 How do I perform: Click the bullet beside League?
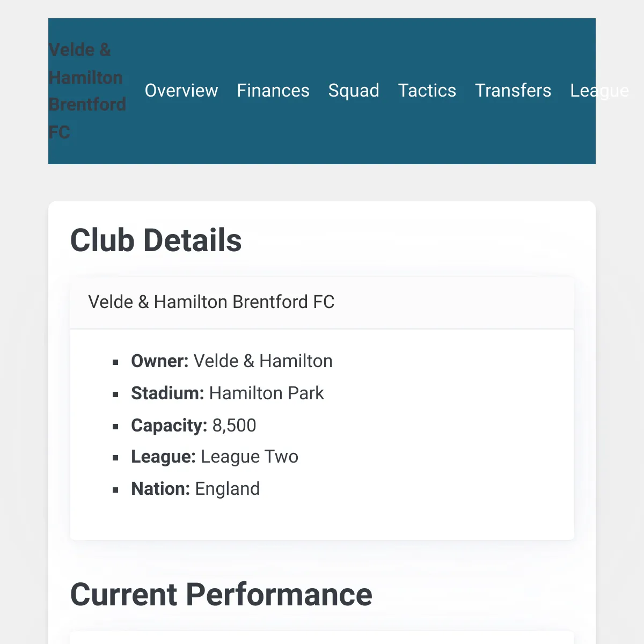pyautogui.click(x=115, y=458)
